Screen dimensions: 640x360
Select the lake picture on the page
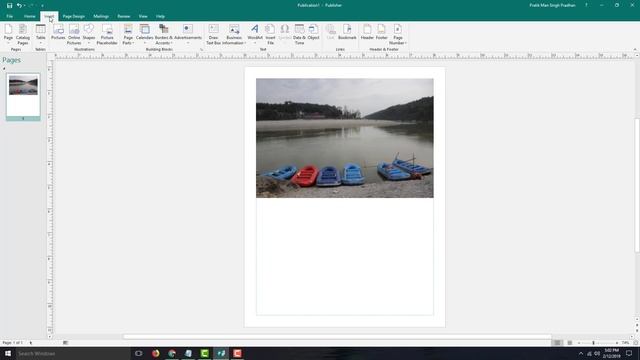(x=344, y=138)
